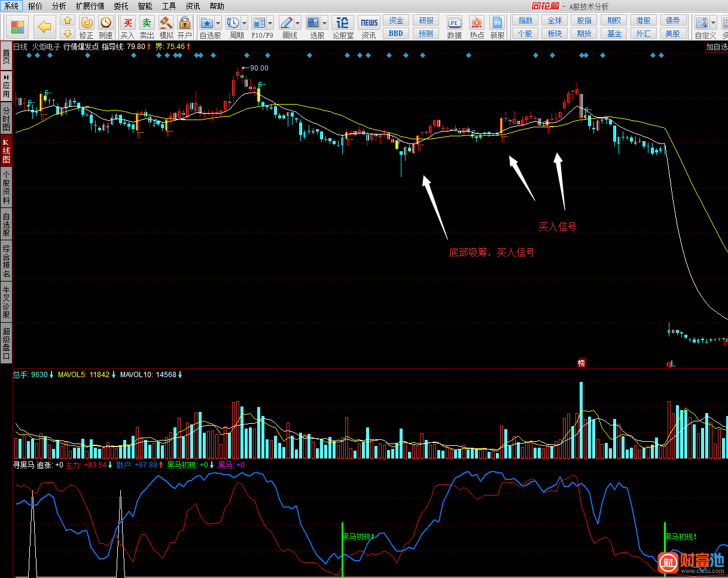Open the 帮助 menu
728x578 pixels.
pyautogui.click(x=217, y=6)
